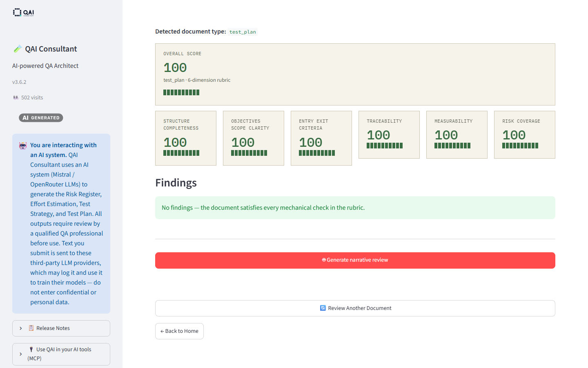Image resolution: width=588 pixels, height=368 pixels.
Task: Click the robot icon in the AI notice
Action: pyautogui.click(x=23, y=146)
